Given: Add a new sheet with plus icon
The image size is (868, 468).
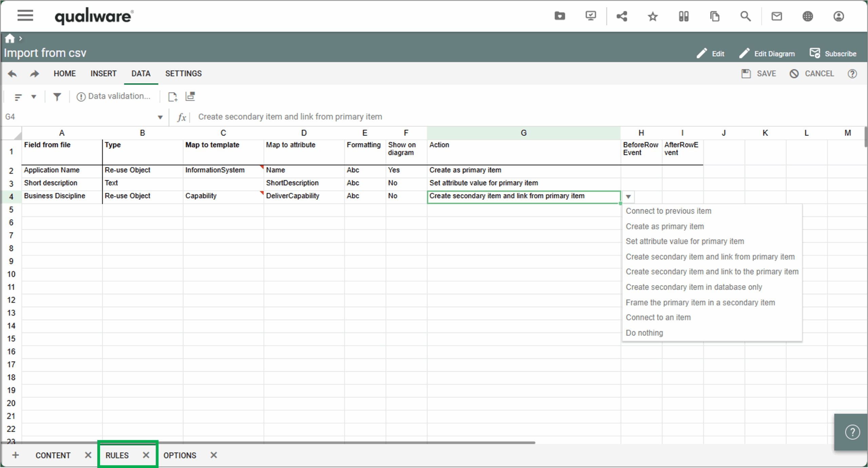Looking at the screenshot, I should click(15, 455).
